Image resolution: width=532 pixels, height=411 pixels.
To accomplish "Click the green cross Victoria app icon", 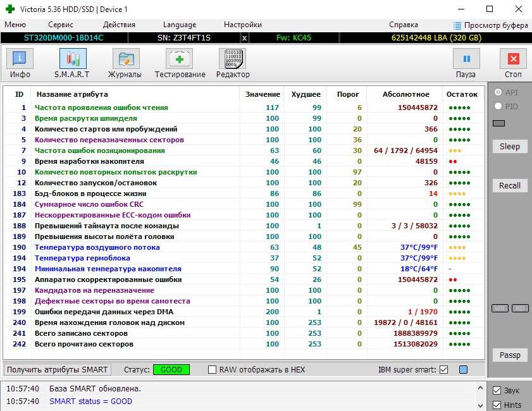I will coord(10,9).
